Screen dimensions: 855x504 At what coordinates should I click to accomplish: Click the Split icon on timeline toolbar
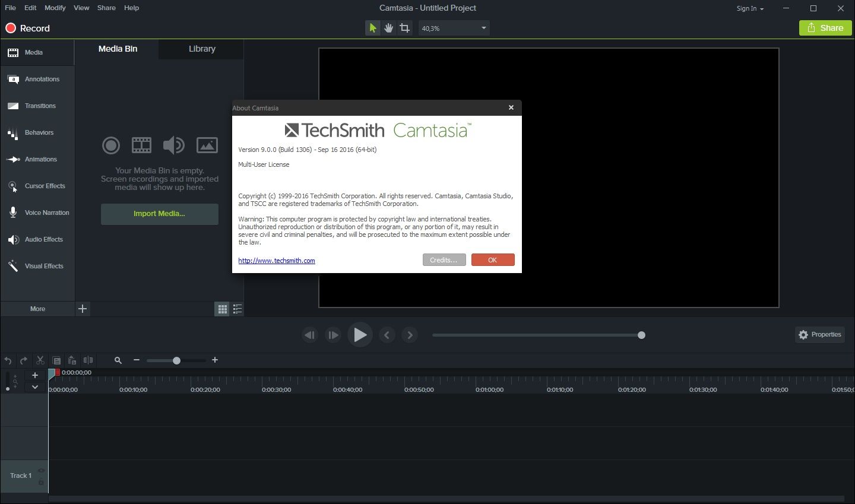pyautogui.click(x=88, y=360)
